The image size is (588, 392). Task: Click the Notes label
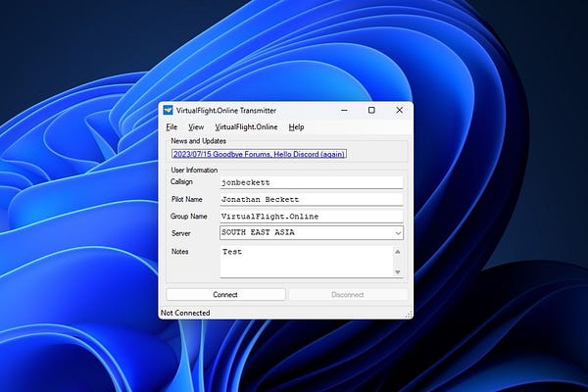(180, 251)
